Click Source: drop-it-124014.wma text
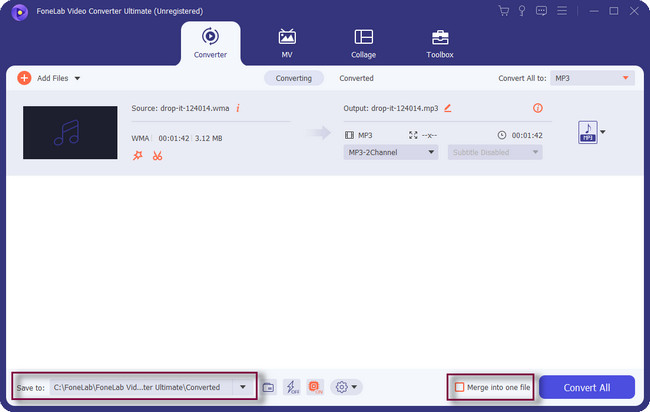The width and height of the screenshot is (650, 412). pos(180,108)
